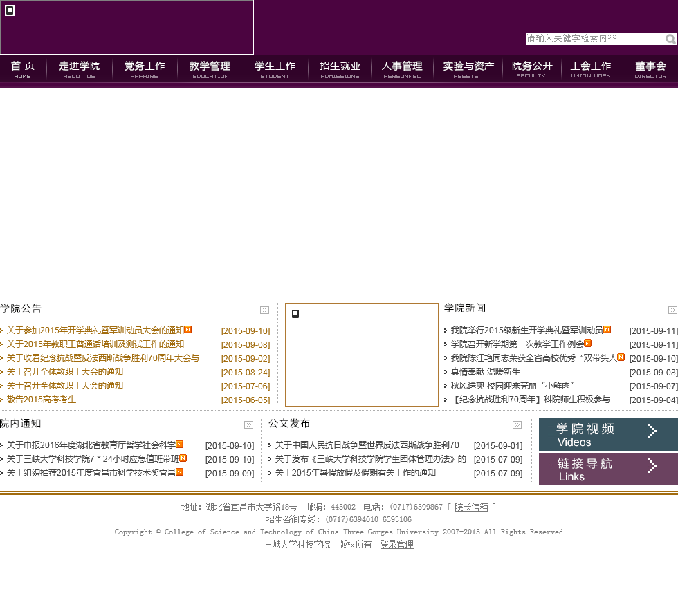
Task: Open 关于申报2016年度湖北省教育厅哲学社会科学 notice
Action: click(91, 445)
